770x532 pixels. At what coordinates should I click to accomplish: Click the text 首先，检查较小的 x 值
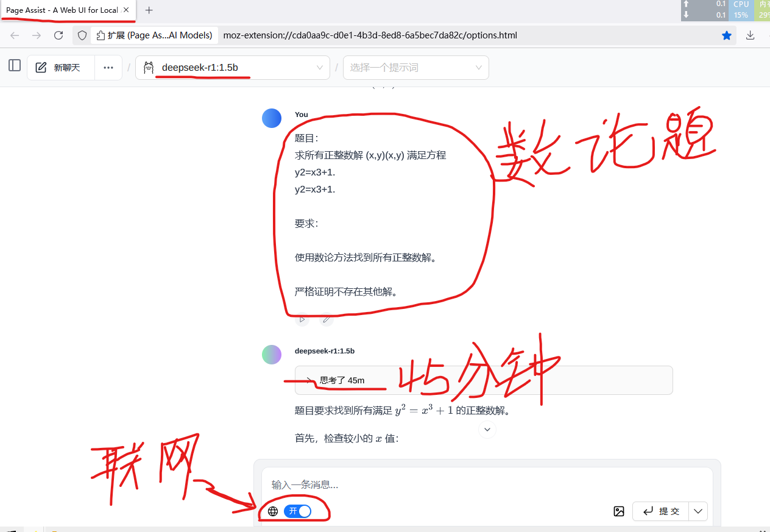[x=347, y=438]
